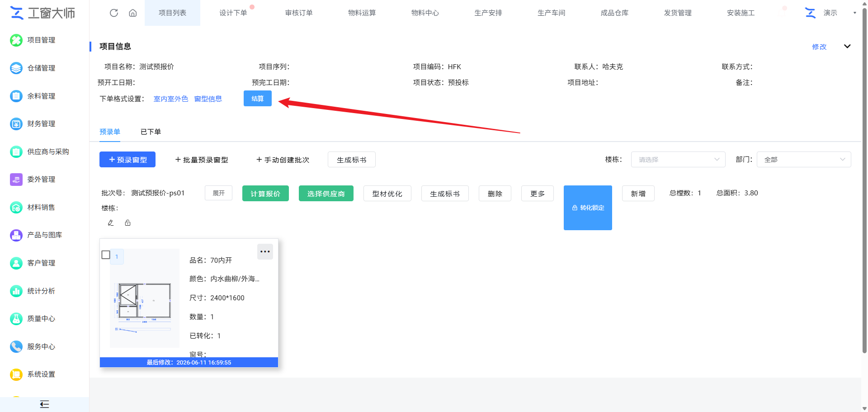
Task: Click the 结算 button
Action: (x=258, y=99)
